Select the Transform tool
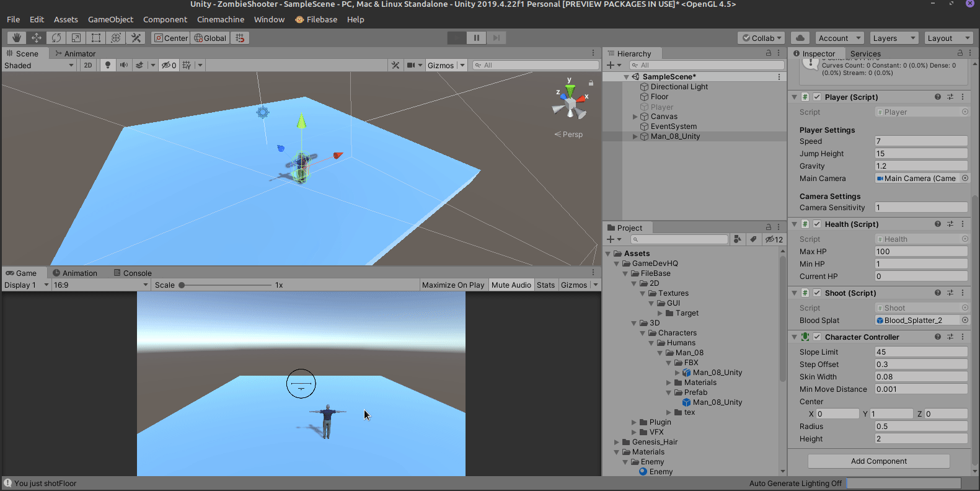 point(116,38)
